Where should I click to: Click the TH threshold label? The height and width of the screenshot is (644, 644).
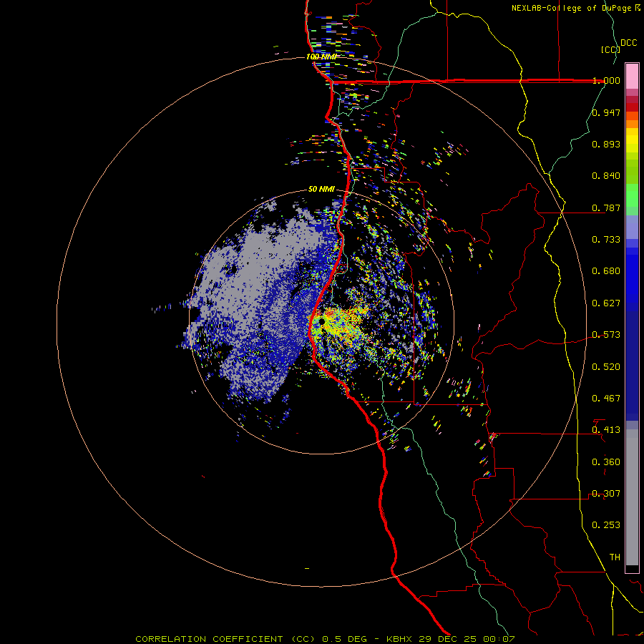pos(615,557)
